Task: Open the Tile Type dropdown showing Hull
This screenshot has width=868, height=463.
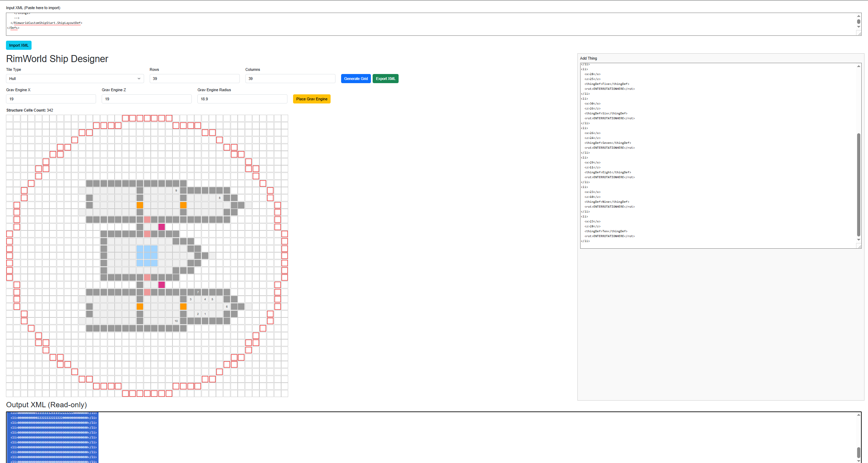Action: [x=75, y=79]
